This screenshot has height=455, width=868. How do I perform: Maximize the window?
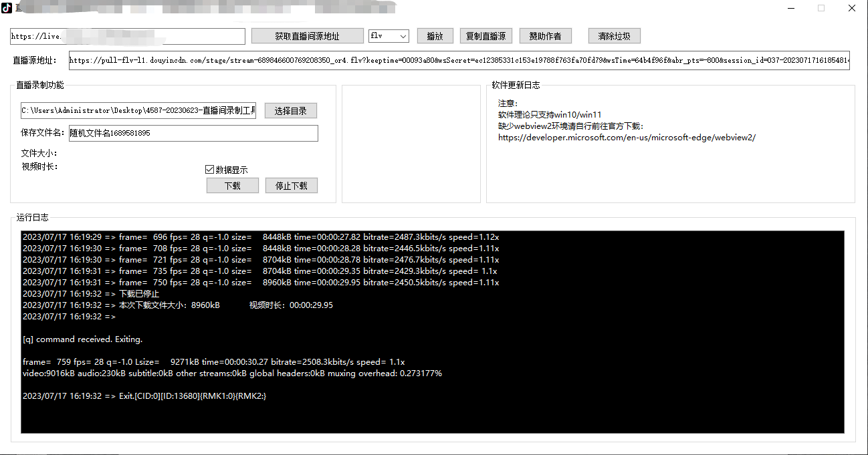[821, 8]
